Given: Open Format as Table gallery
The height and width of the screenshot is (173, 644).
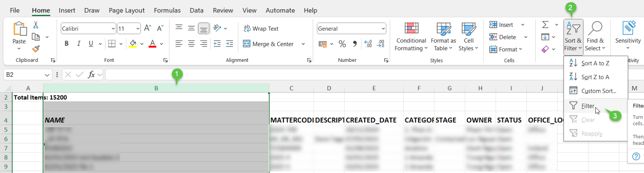Looking at the screenshot, I should (x=443, y=37).
